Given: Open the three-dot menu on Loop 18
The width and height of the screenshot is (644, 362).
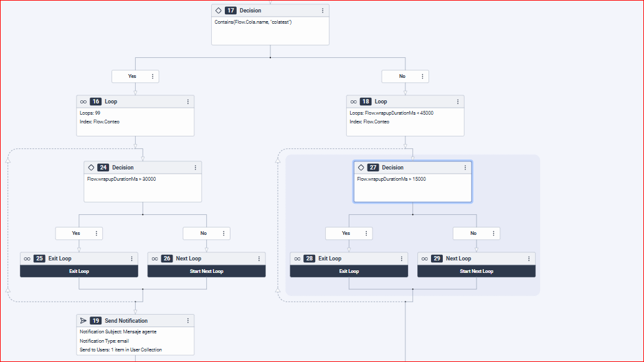Looking at the screenshot, I should click(458, 102).
